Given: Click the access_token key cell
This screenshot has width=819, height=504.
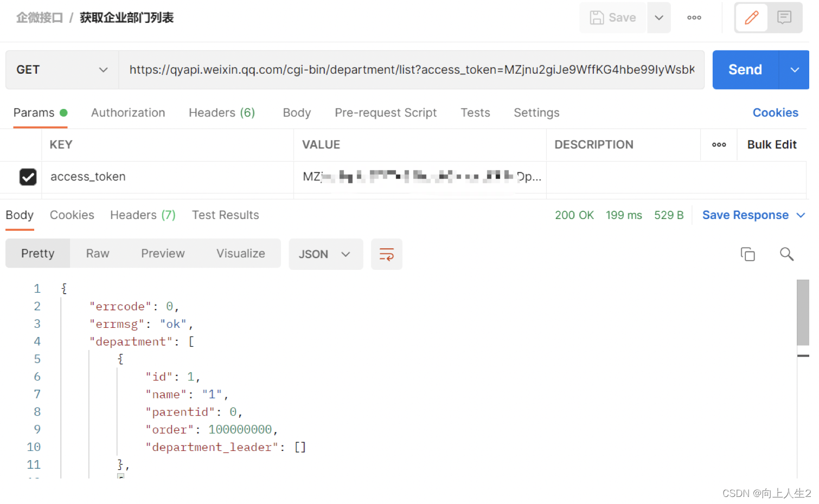Looking at the screenshot, I should 168,177.
